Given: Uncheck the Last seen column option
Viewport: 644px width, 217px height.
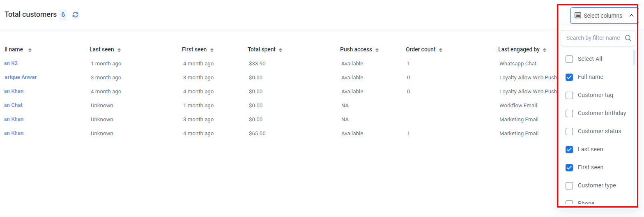Looking at the screenshot, I should click(x=569, y=150).
